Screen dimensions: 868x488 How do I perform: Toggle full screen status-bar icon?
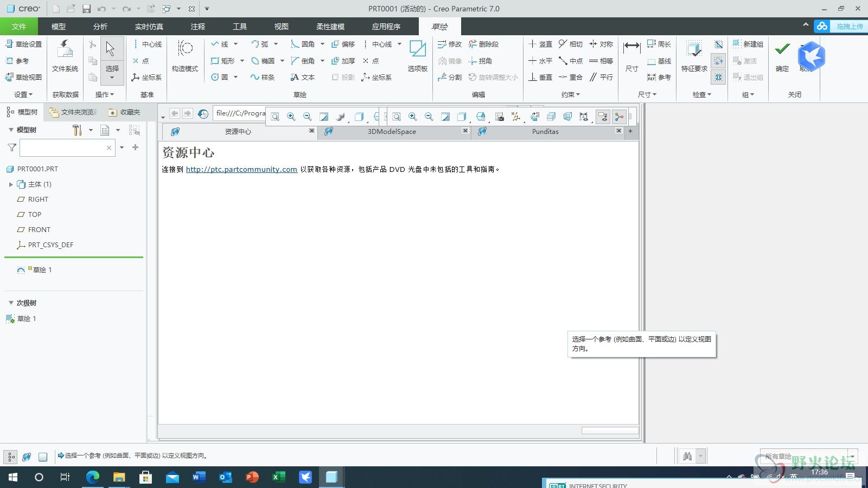pyautogui.click(x=43, y=457)
